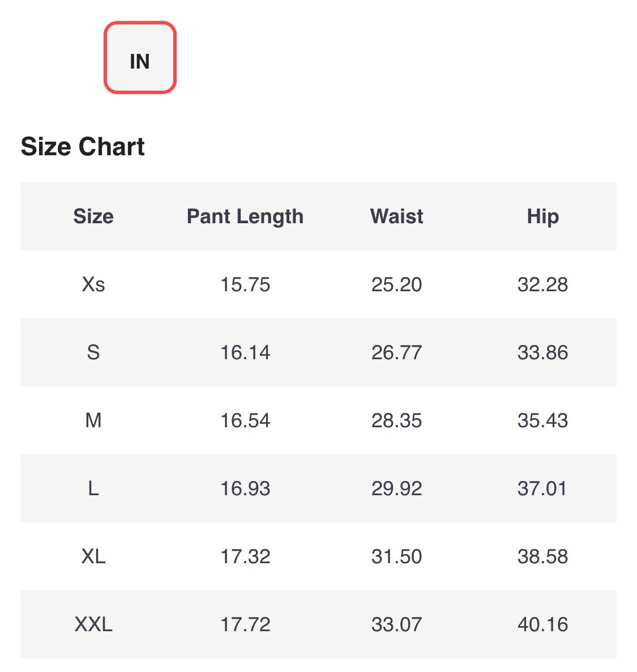This screenshot has width=637, height=672.
Task: Select the XXL size row label
Action: tap(93, 624)
